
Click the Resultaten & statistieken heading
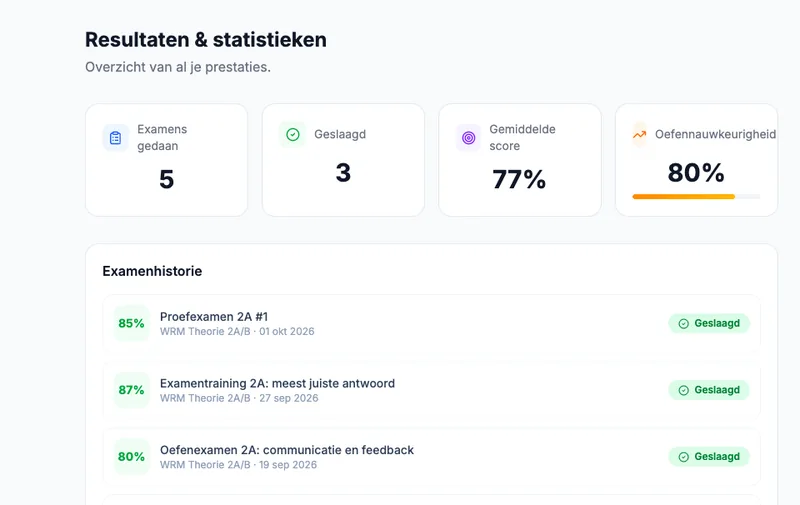206,40
